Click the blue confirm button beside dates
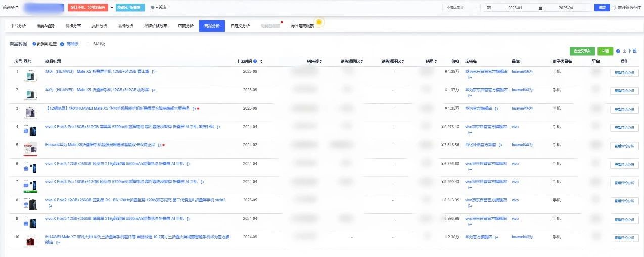The image size is (644, 257). coord(602,8)
